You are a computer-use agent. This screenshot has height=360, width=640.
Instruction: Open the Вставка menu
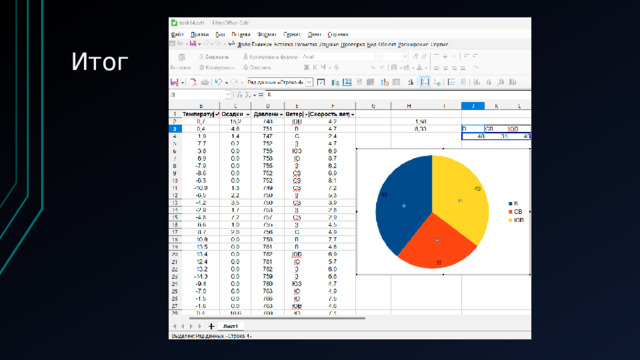point(241,34)
